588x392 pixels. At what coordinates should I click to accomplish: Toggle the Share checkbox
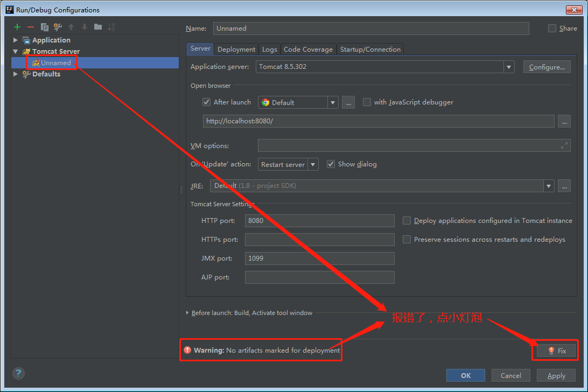[552, 28]
